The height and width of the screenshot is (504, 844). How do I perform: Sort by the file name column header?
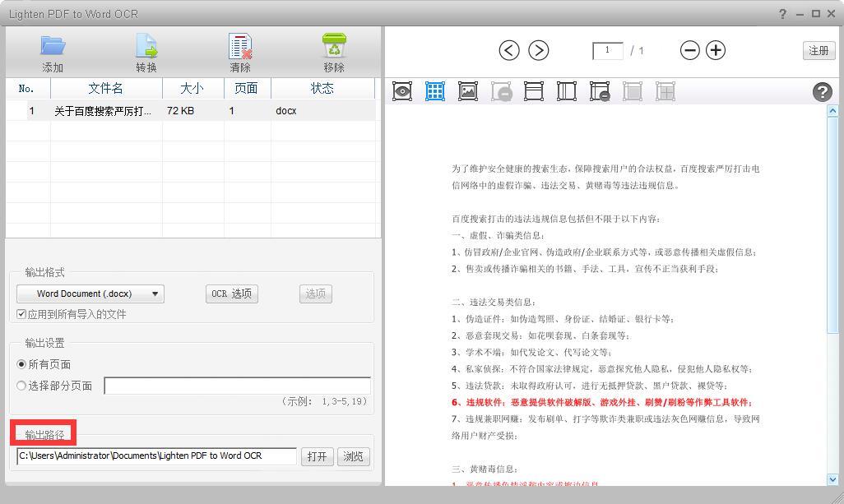[106, 88]
